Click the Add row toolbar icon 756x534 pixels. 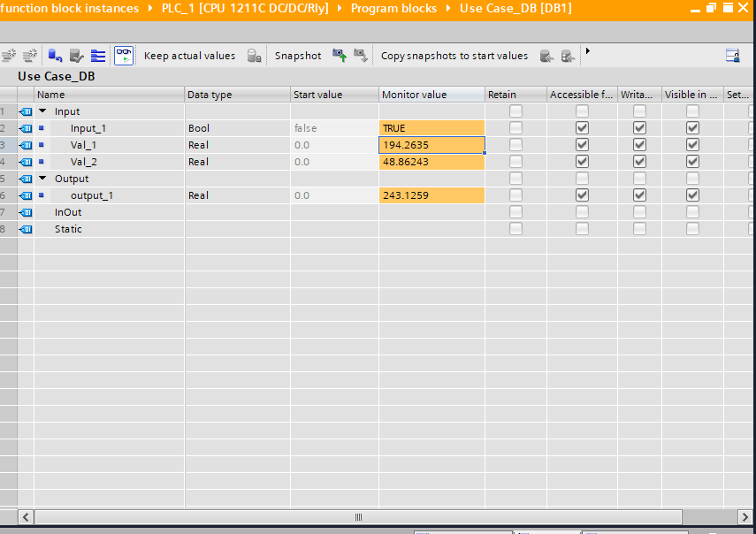29,55
